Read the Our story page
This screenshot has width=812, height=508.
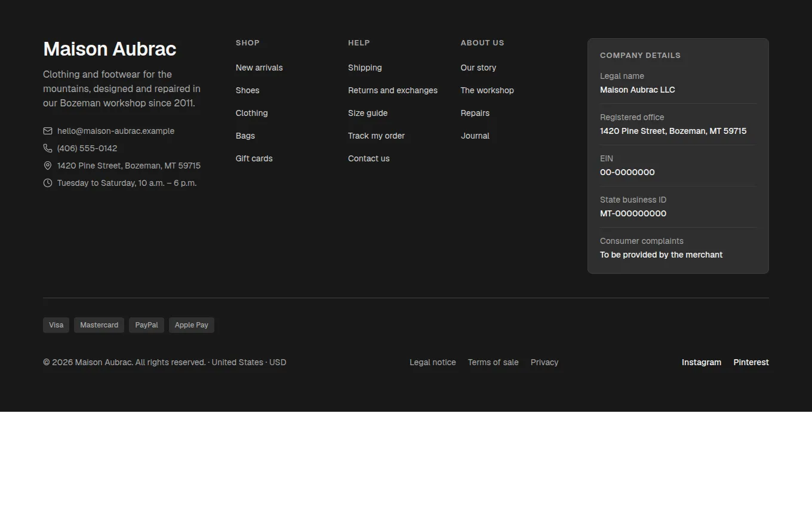478,68
